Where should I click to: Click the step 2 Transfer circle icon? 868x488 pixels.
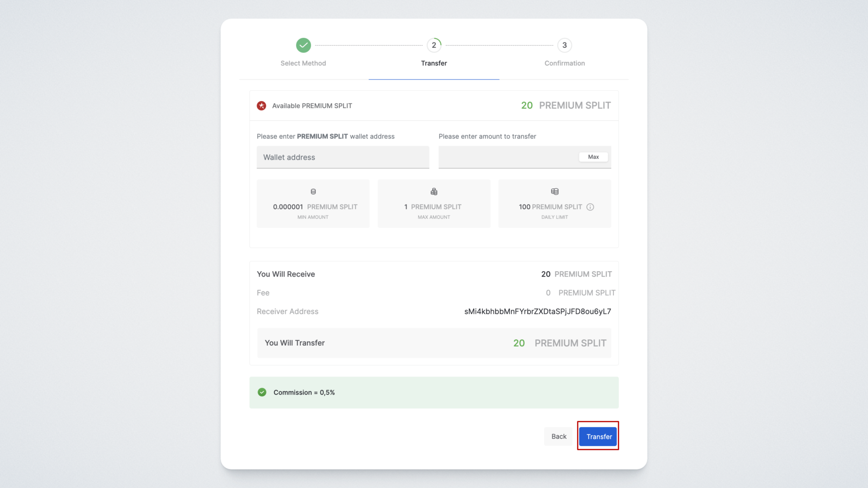pos(434,45)
